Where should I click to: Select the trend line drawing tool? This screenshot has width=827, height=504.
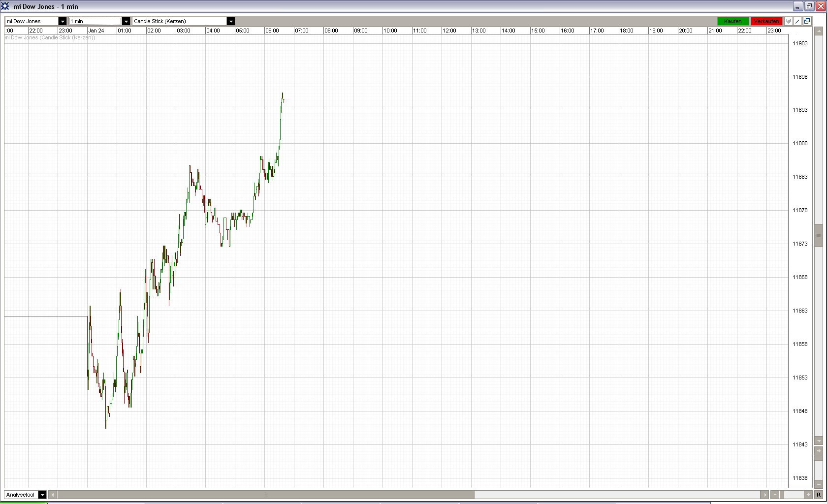[x=797, y=21]
